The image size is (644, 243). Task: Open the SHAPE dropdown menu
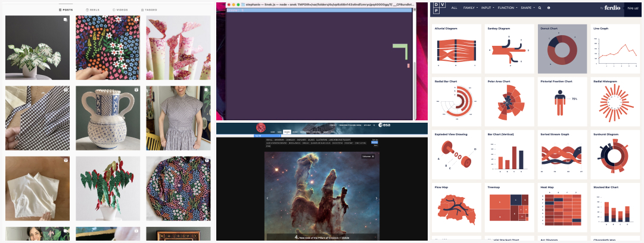(x=527, y=8)
